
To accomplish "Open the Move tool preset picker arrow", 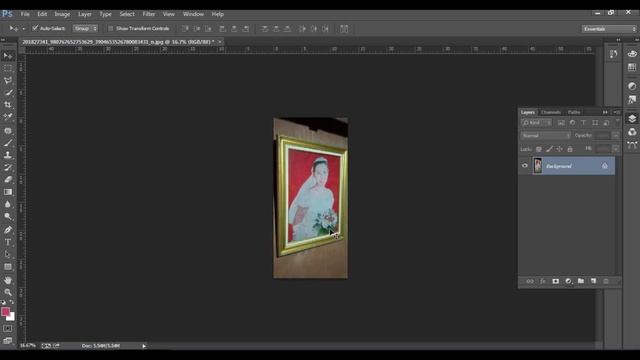I will tap(23, 29).
